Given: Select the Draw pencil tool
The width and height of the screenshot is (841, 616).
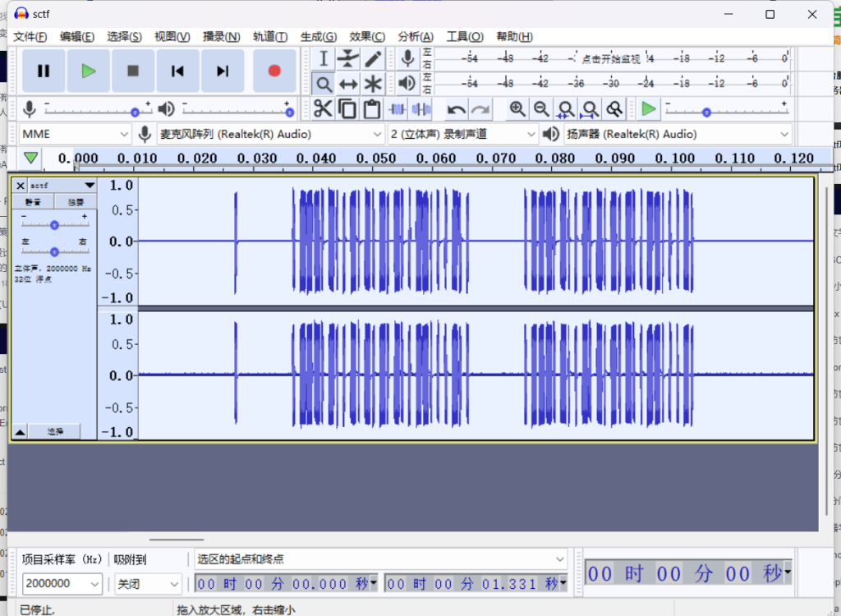Looking at the screenshot, I should coord(373,58).
